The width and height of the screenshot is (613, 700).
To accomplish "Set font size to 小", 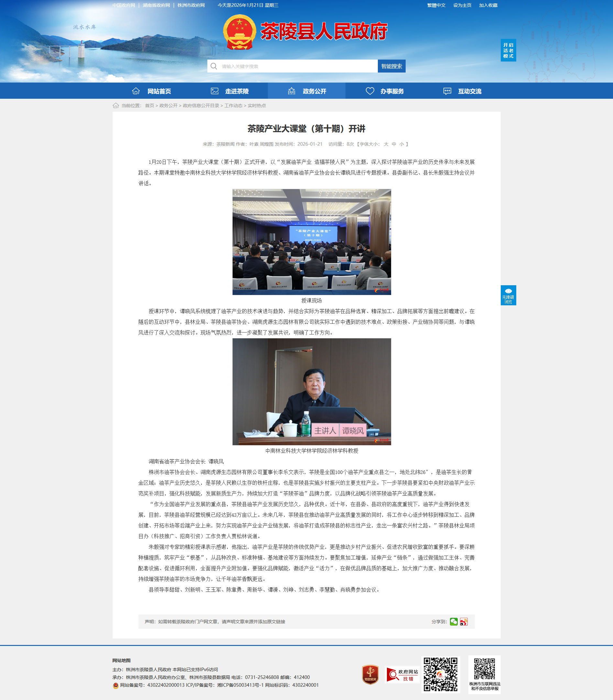I will coord(401,144).
